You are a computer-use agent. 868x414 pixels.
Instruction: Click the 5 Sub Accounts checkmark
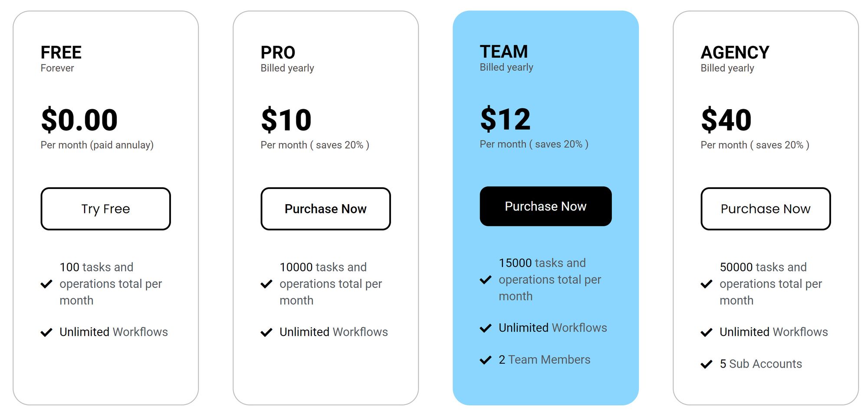click(707, 364)
